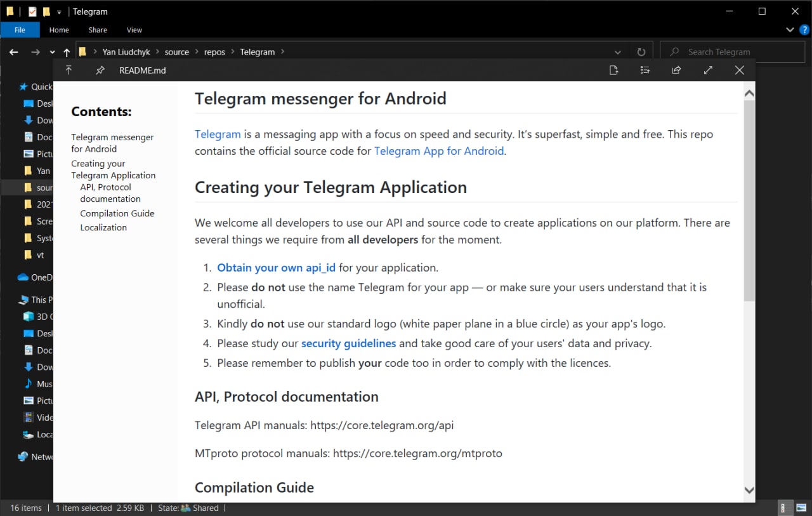This screenshot has width=812, height=516.
Task: Open the Home ribbon tab
Action: coord(59,30)
